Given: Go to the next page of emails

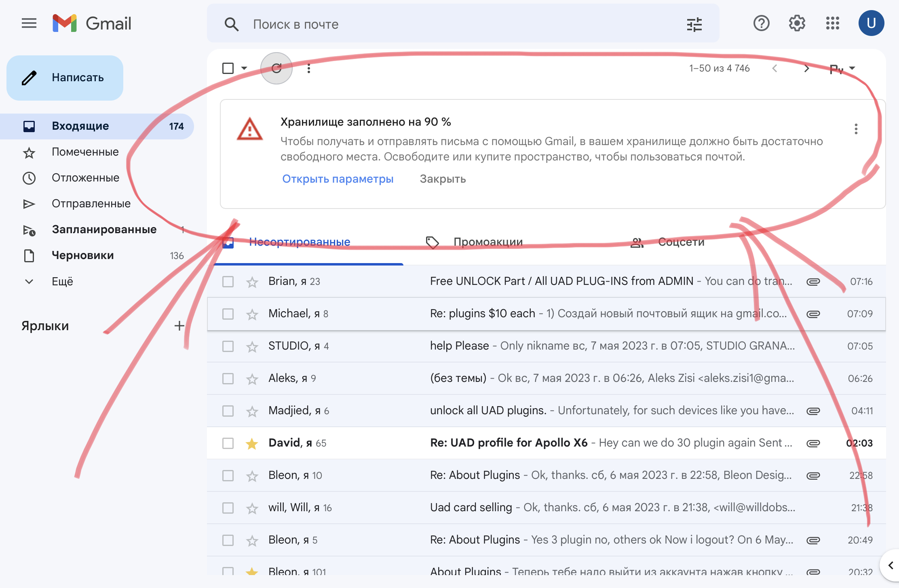Looking at the screenshot, I should click(x=806, y=68).
